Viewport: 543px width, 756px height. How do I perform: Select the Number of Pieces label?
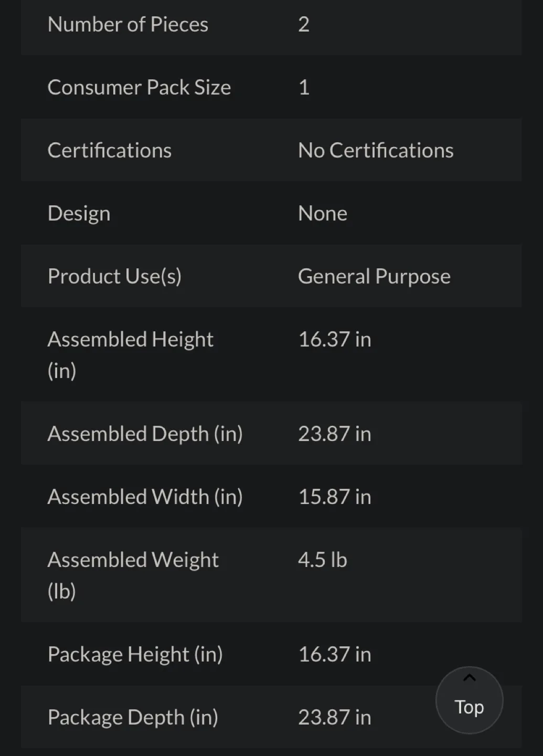(x=128, y=25)
